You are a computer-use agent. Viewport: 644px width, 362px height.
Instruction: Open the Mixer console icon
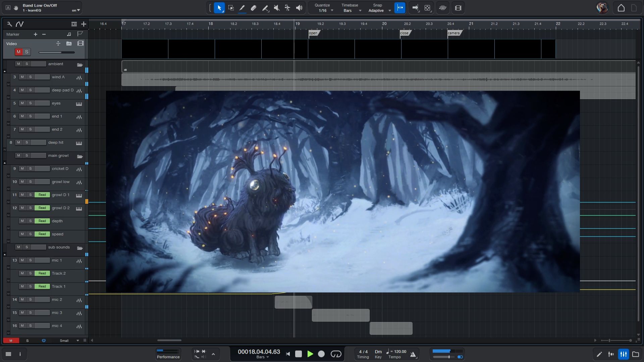pos(623,354)
